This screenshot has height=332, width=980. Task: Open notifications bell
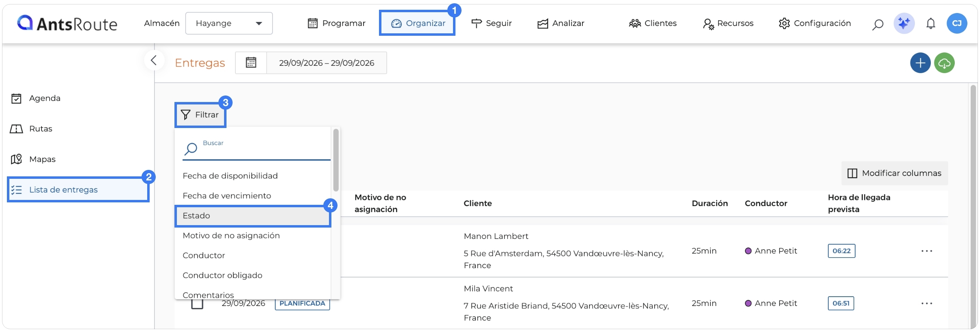point(931,24)
